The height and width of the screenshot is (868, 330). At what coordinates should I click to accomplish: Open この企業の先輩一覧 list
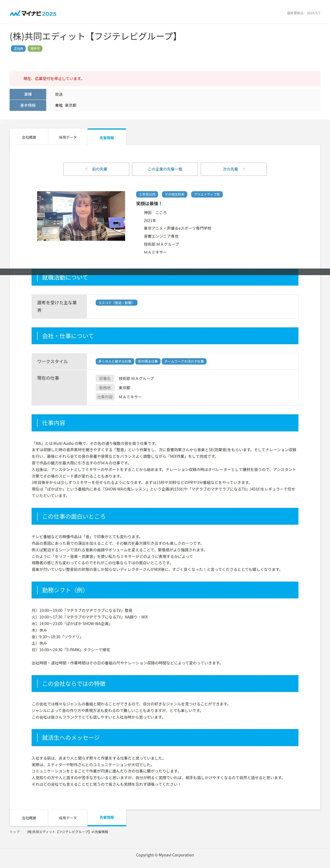(165, 169)
